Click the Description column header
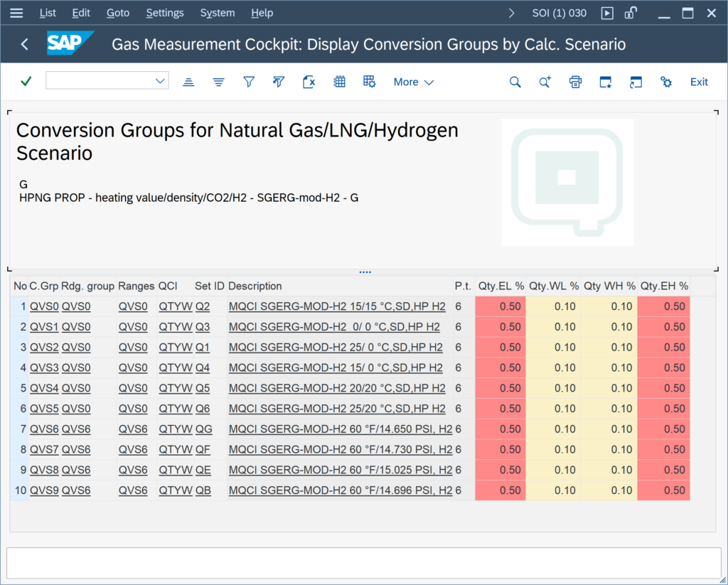 (x=340, y=286)
